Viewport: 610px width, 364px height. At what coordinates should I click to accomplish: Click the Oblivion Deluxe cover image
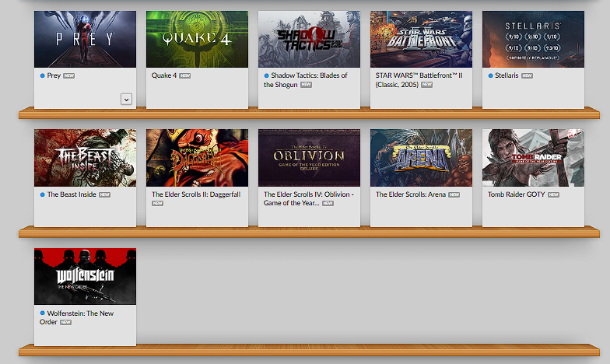pos(310,158)
